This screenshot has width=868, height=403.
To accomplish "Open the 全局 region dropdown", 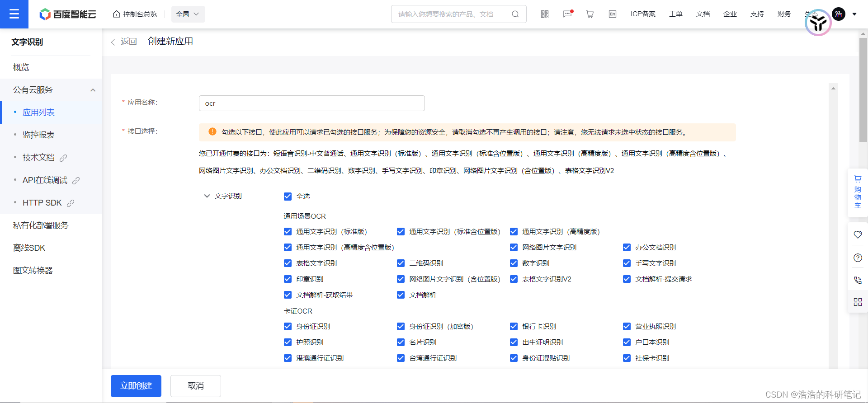I will point(188,14).
